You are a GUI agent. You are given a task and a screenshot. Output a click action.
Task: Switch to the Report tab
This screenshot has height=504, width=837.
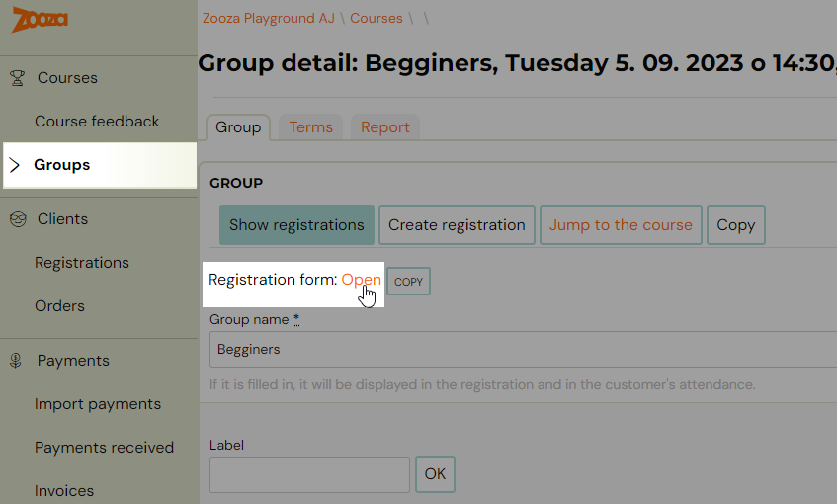pyautogui.click(x=384, y=127)
